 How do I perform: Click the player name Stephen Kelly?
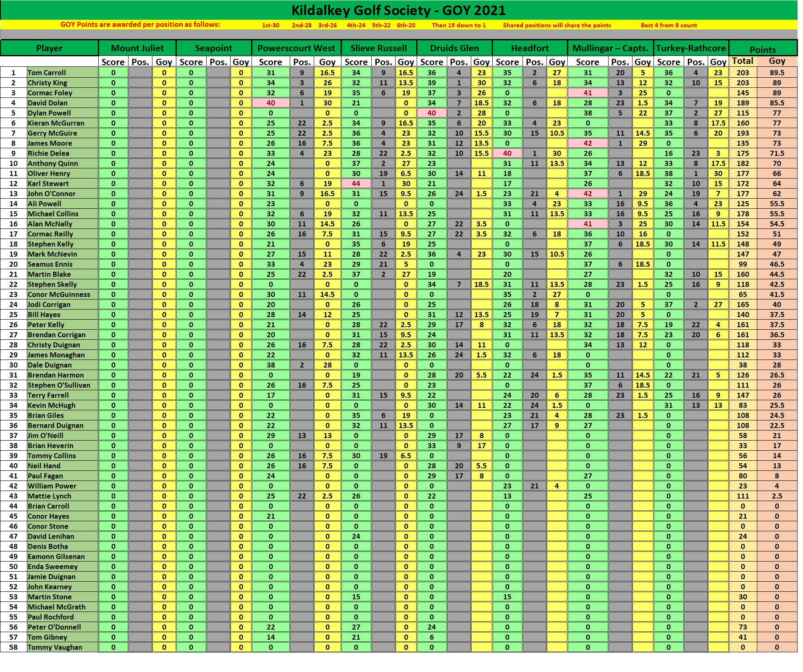pyautogui.click(x=50, y=244)
